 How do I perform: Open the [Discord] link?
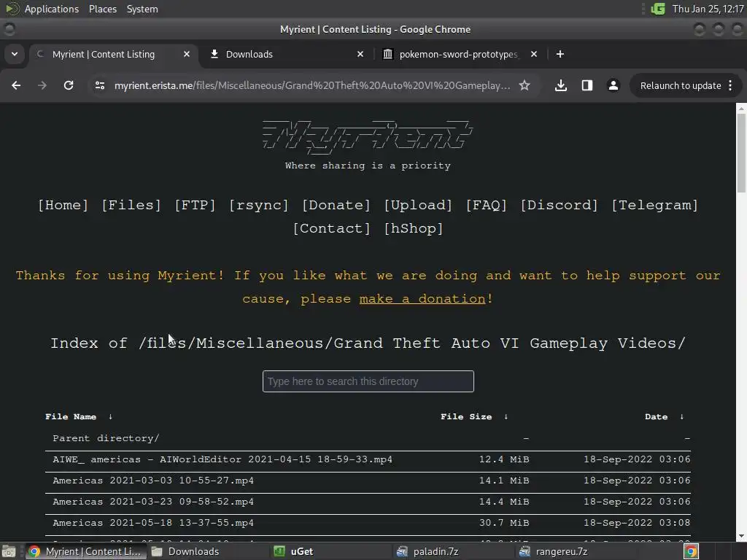559,205
